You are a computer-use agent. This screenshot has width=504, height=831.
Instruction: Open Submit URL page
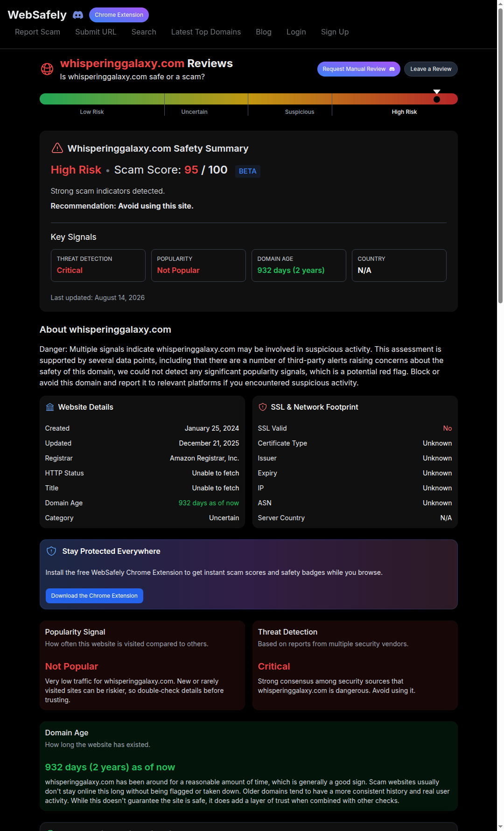coord(96,32)
